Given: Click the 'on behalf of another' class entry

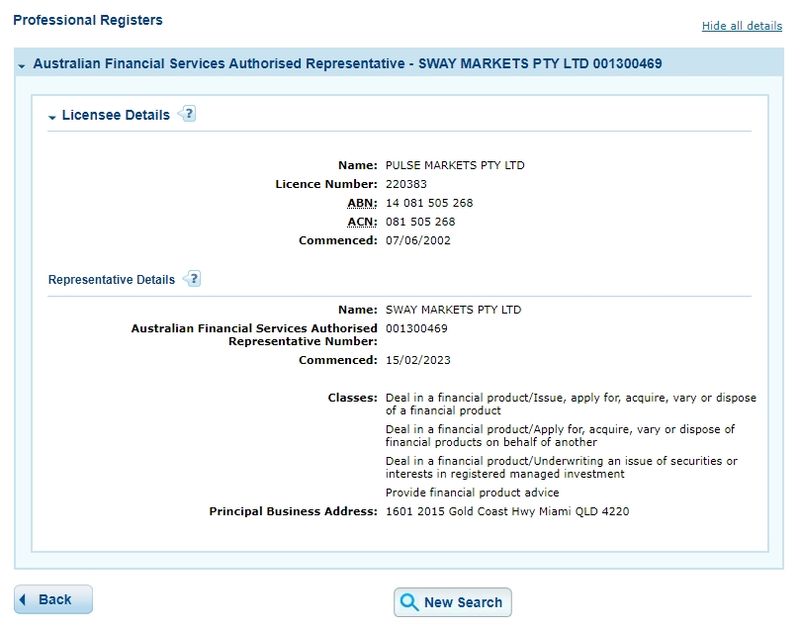Looking at the screenshot, I should (x=560, y=436).
